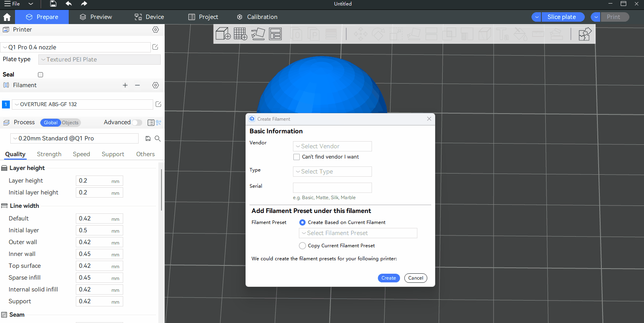Open the dropdown arrow left of Print
This screenshot has width=644, height=323.
pos(596,17)
